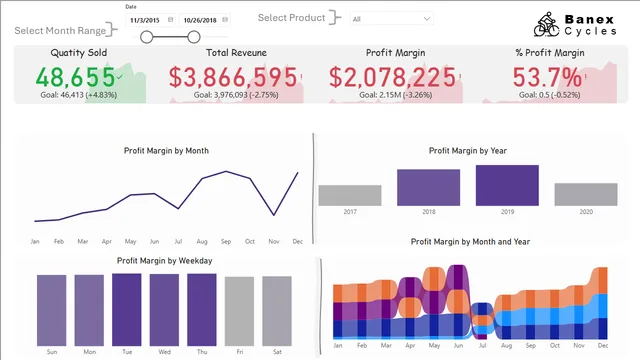Screen dimensions: 640x360
Task: Click the Sep peak on the monthly line chart
Action: pos(226,171)
